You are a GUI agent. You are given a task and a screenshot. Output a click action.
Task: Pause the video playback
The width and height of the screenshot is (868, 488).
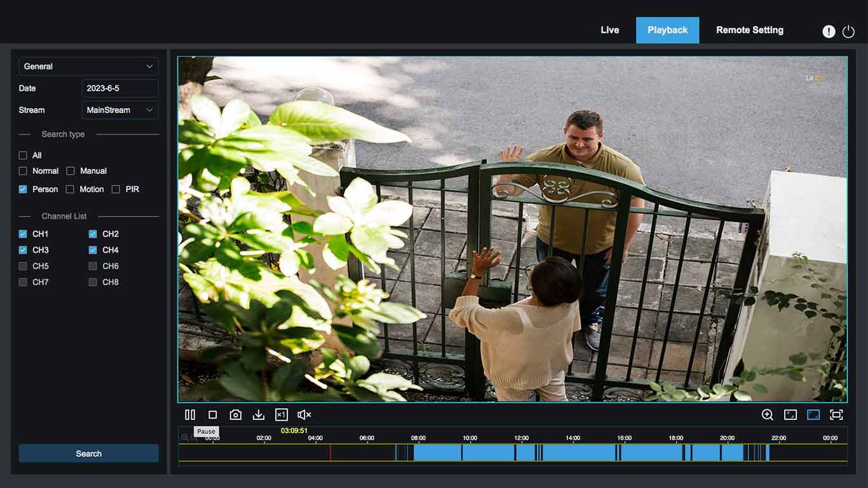[190, 415]
